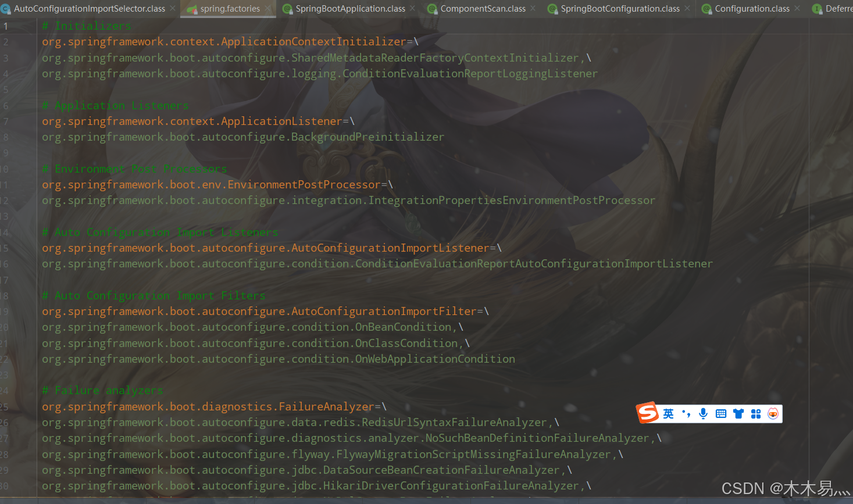Click the SpringBootApplication.class annotation icon
Screen dimensions: 853x504
point(287,9)
